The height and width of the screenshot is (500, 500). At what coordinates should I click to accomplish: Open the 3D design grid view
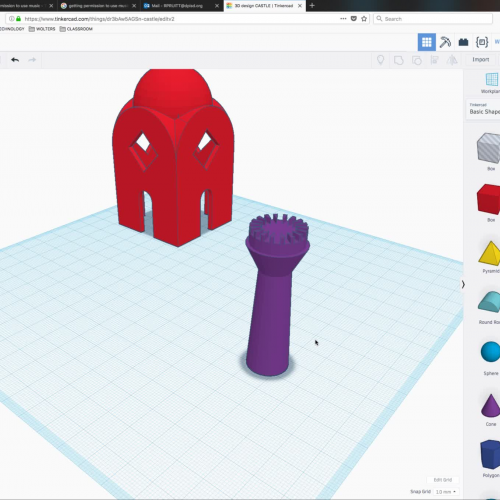(x=426, y=42)
